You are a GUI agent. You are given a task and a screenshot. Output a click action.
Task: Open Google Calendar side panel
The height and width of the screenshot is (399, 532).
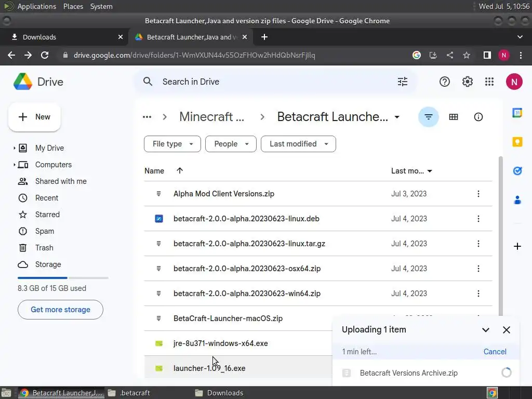pos(517,113)
